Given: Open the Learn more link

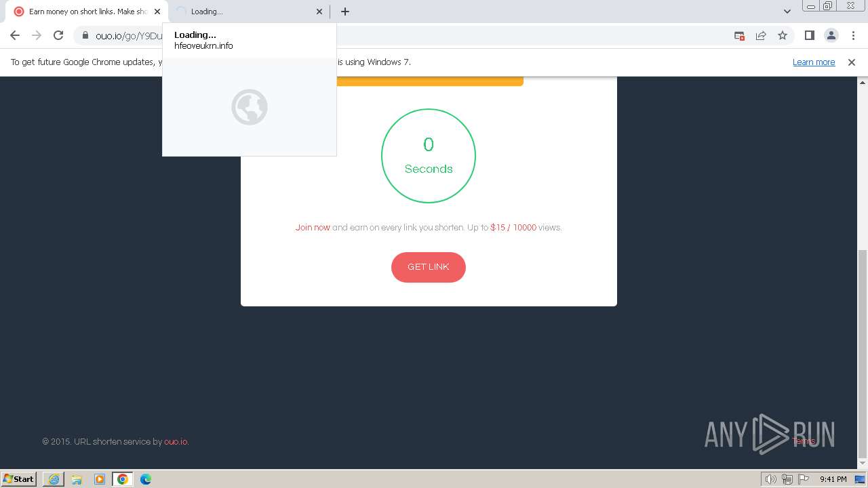Looking at the screenshot, I should coord(814,62).
